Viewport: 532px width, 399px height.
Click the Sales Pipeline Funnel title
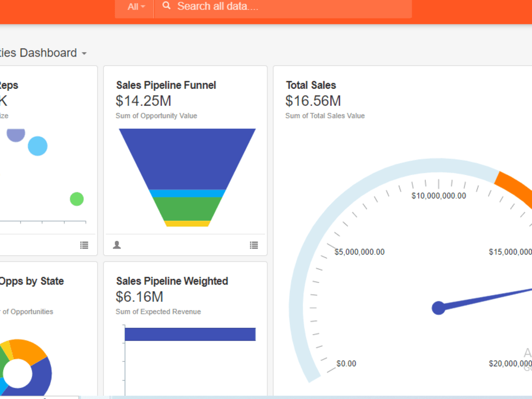(x=166, y=85)
